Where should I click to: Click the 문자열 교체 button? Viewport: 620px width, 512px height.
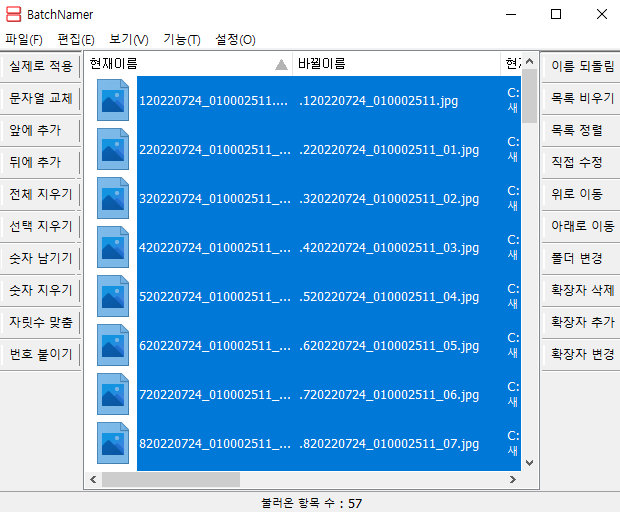click(41, 98)
